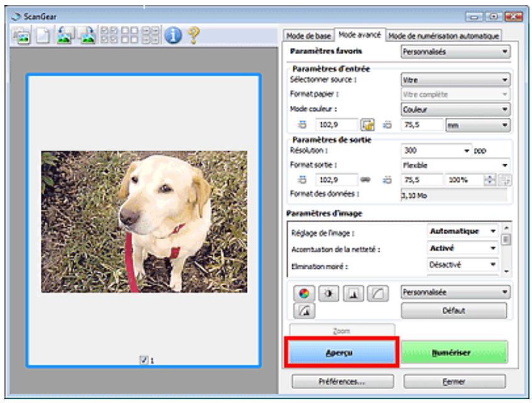Click the output width icon in Paramètres de sortie
This screenshot has height=403, width=532.
tap(302, 180)
